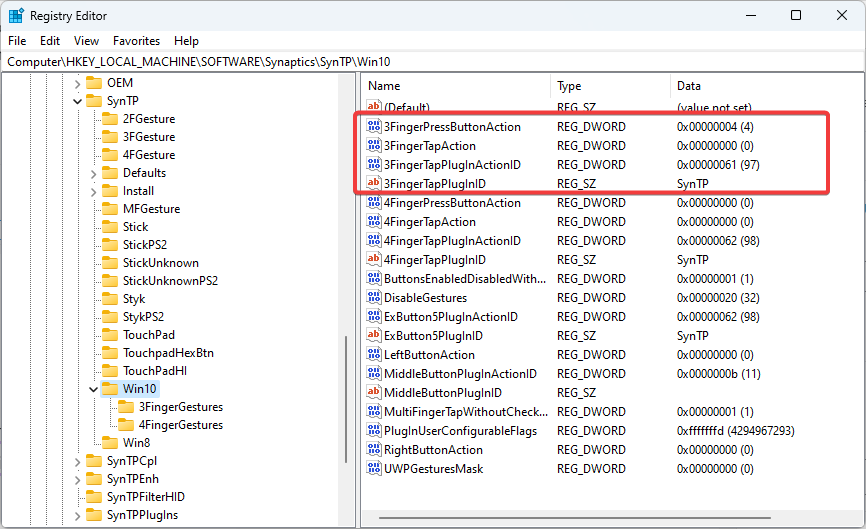Click the string icon for ExButton5PlugInID
866x529 pixels.
coord(374,335)
